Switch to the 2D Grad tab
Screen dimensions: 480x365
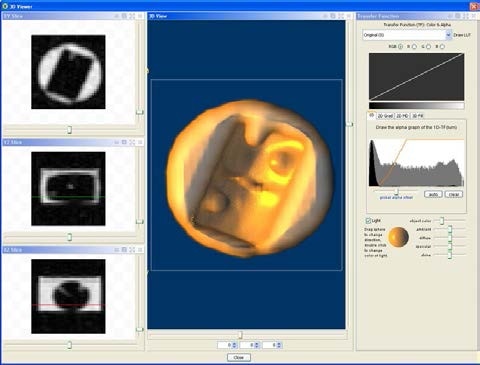(x=385, y=116)
